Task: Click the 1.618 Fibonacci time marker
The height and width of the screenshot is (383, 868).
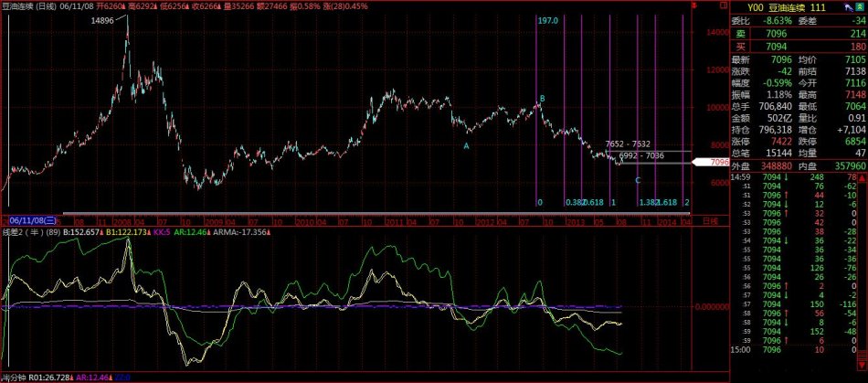Action: pyautogui.click(x=665, y=202)
